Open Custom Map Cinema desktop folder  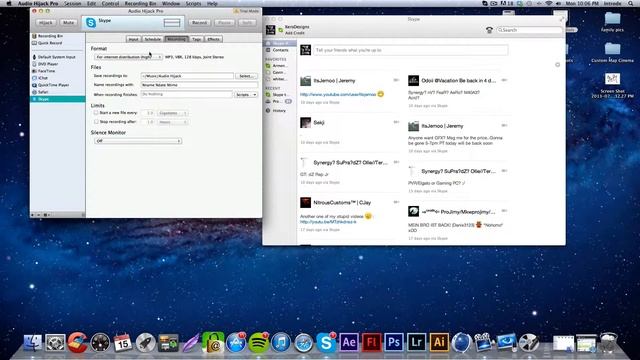(x=612, y=52)
